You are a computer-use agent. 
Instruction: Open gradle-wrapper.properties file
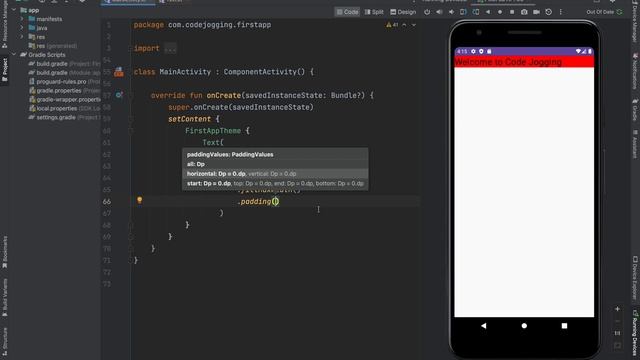click(x=64, y=100)
